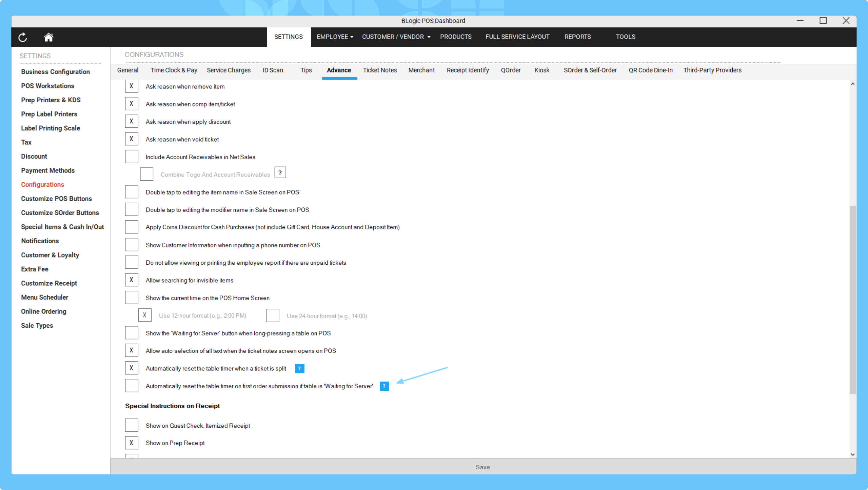Click the scrollbar up arrow

853,84
